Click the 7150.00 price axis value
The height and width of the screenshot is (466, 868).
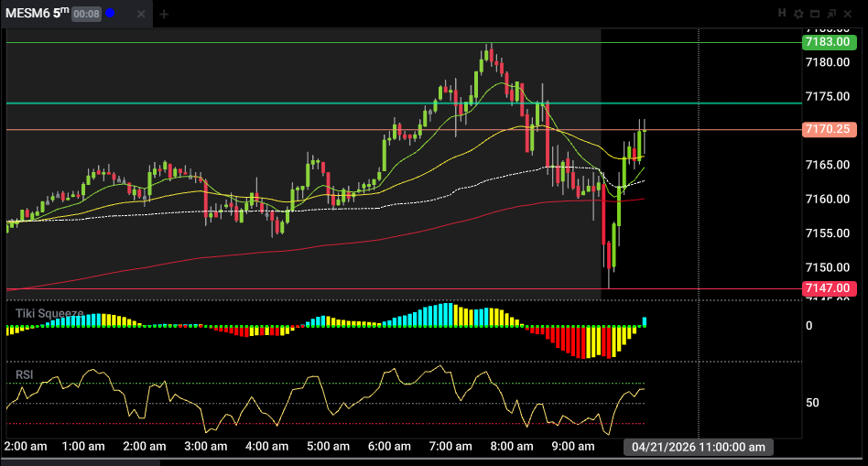pos(828,267)
